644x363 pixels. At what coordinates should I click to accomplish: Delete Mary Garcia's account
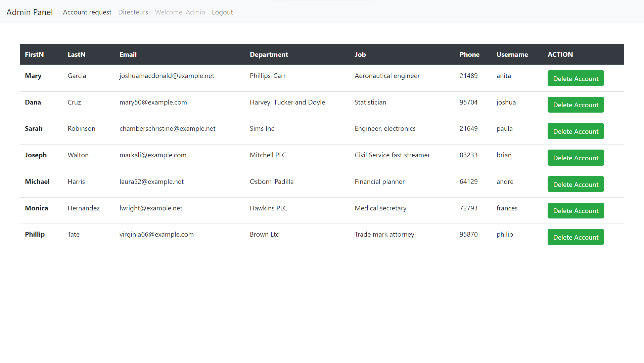pyautogui.click(x=575, y=78)
